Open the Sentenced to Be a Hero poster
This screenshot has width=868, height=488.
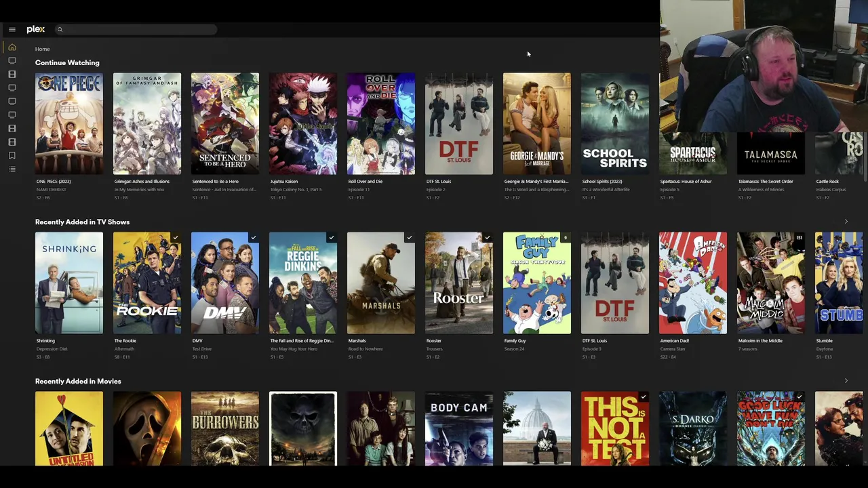click(225, 123)
